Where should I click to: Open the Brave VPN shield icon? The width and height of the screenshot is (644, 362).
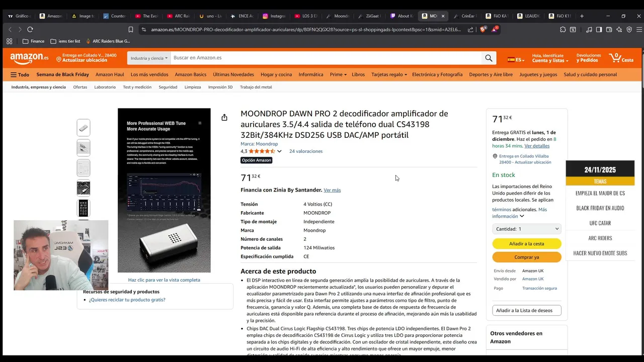629,30
